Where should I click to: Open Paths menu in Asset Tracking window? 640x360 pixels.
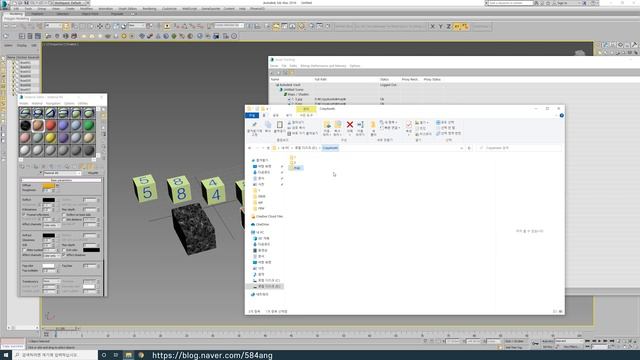pyautogui.click(x=293, y=66)
